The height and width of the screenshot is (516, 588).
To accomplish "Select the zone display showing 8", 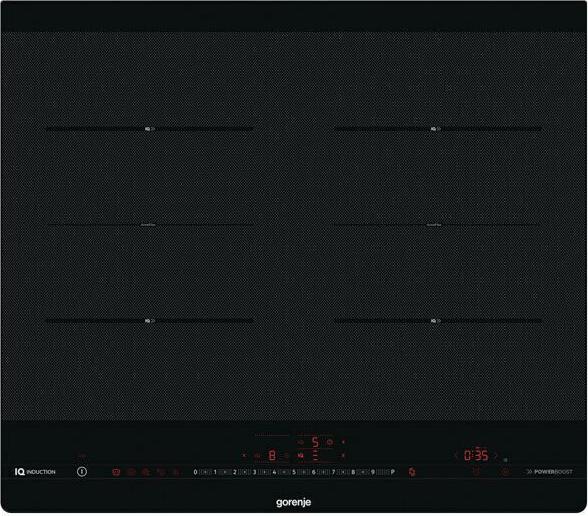I will pos(272,455).
